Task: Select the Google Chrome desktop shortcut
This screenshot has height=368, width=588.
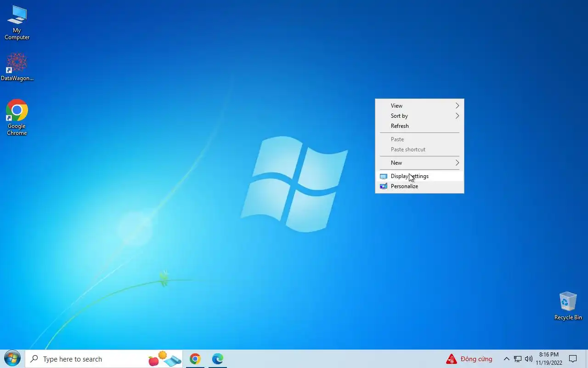Action: [x=17, y=118]
